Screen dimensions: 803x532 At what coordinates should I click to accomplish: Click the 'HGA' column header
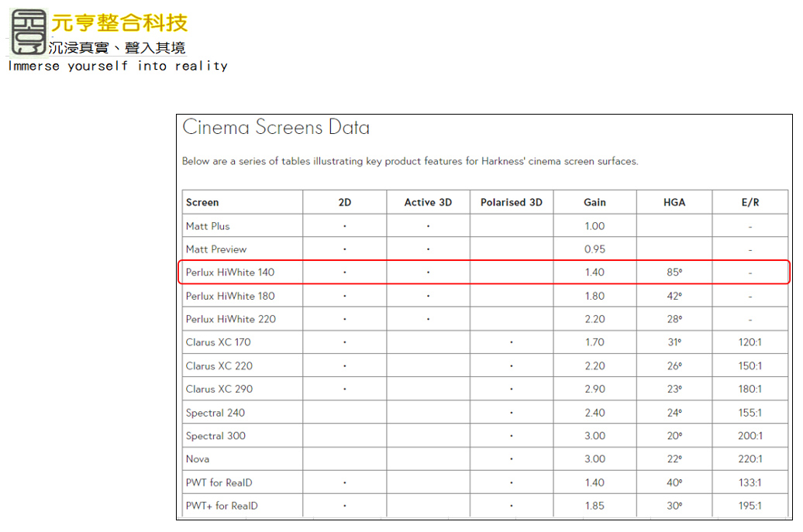coord(674,202)
